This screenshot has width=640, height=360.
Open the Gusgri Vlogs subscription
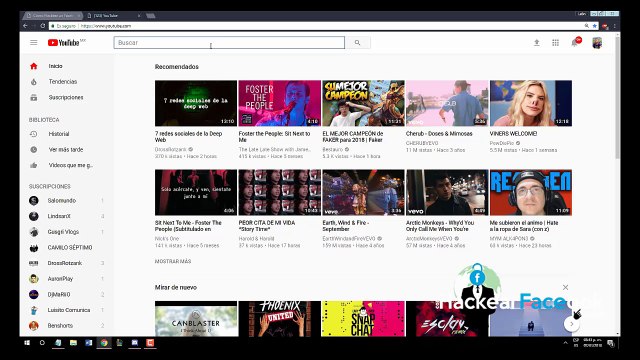[67, 232]
